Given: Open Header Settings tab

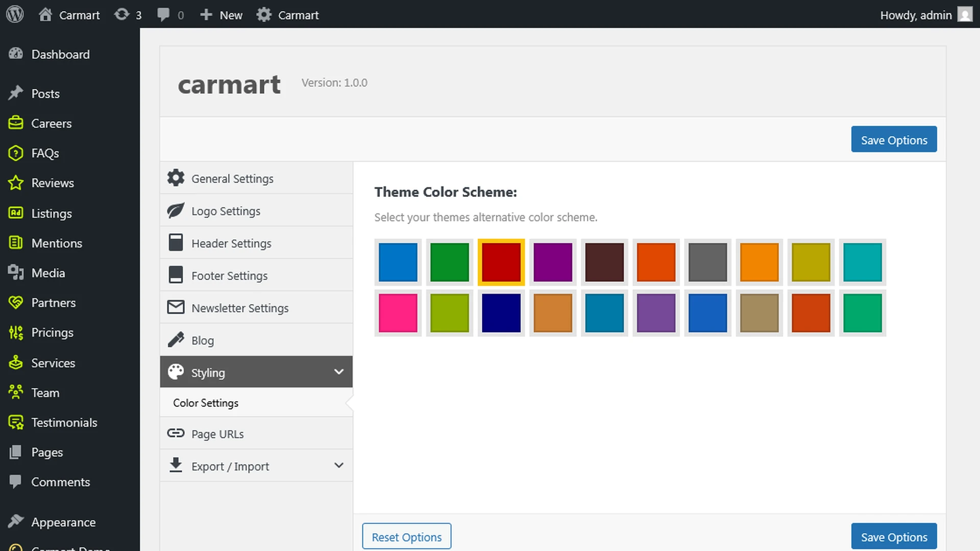Looking at the screenshot, I should pos(256,243).
